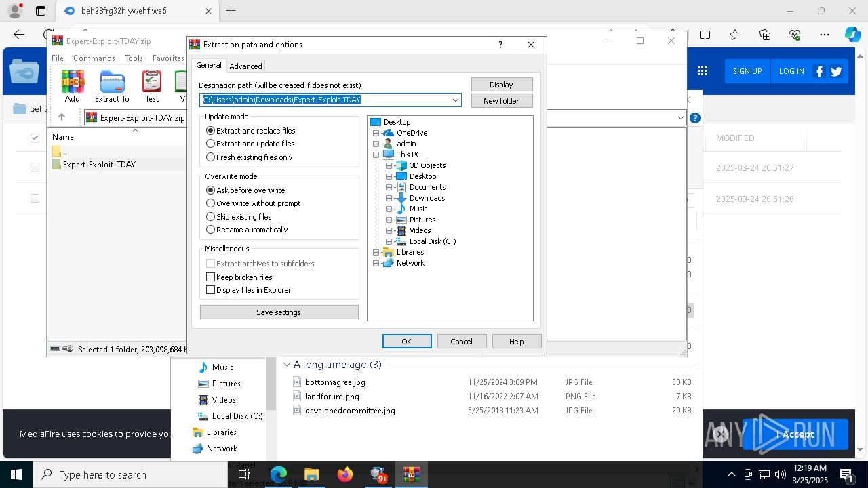Open the destination path dropdown arrow
This screenshot has width=868, height=488.
(456, 100)
